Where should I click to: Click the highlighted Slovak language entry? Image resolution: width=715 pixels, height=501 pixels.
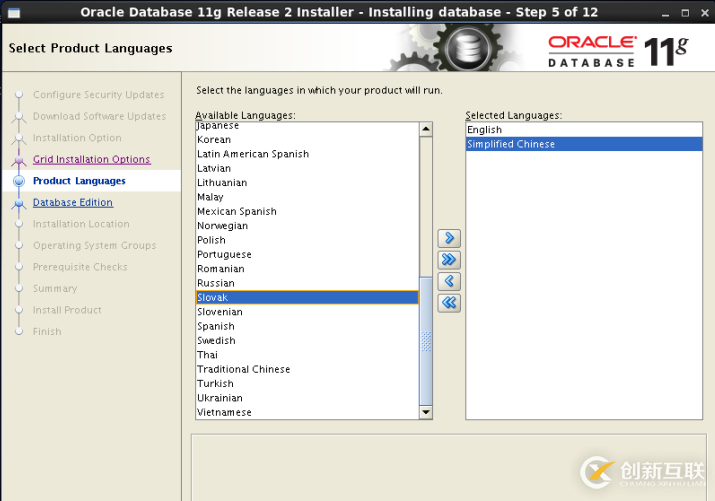tap(307, 298)
